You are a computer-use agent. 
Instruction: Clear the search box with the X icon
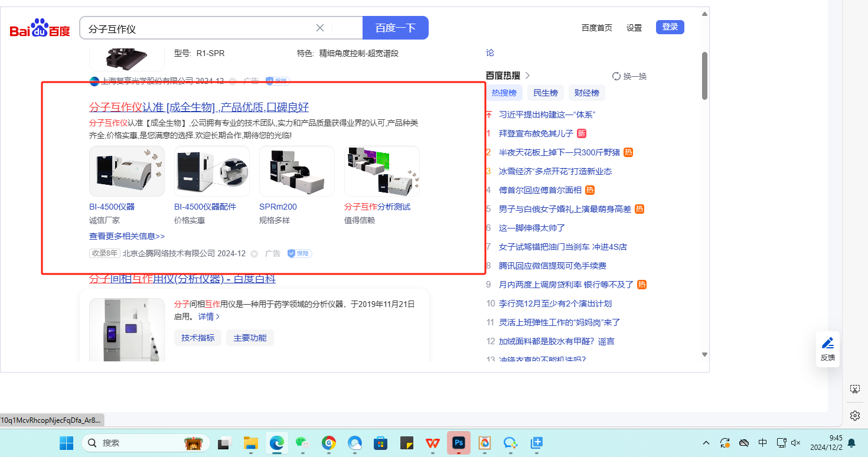click(320, 28)
